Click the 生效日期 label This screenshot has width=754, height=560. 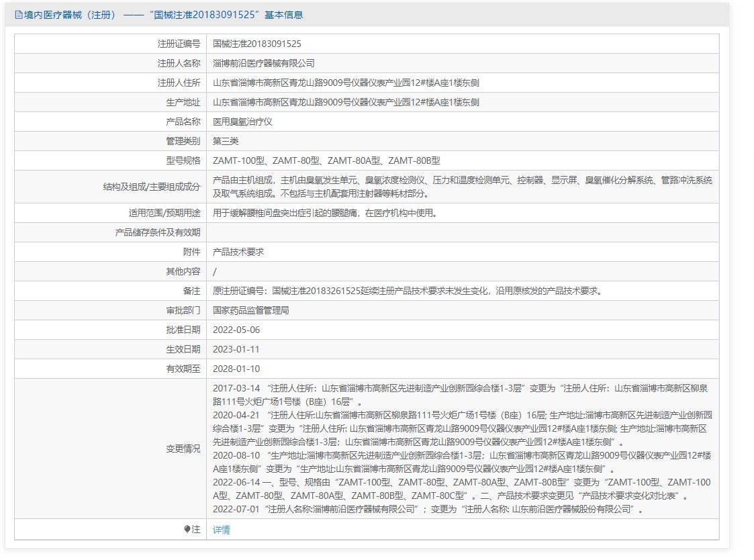(x=183, y=349)
